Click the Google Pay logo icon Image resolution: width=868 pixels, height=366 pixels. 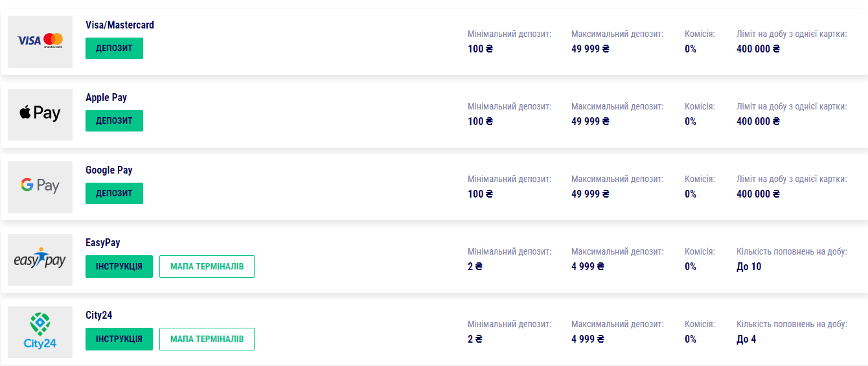click(40, 187)
